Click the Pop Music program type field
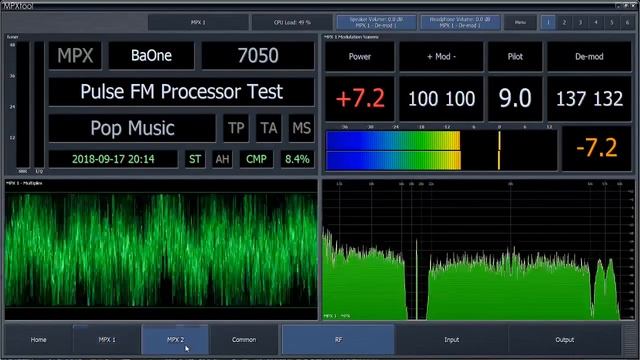This screenshot has width=640, height=360. point(132,128)
